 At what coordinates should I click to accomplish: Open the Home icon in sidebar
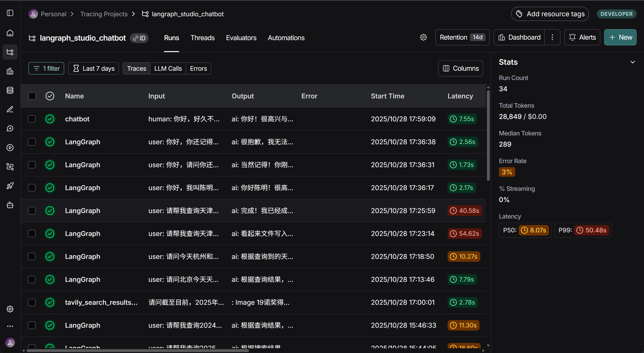(10, 33)
